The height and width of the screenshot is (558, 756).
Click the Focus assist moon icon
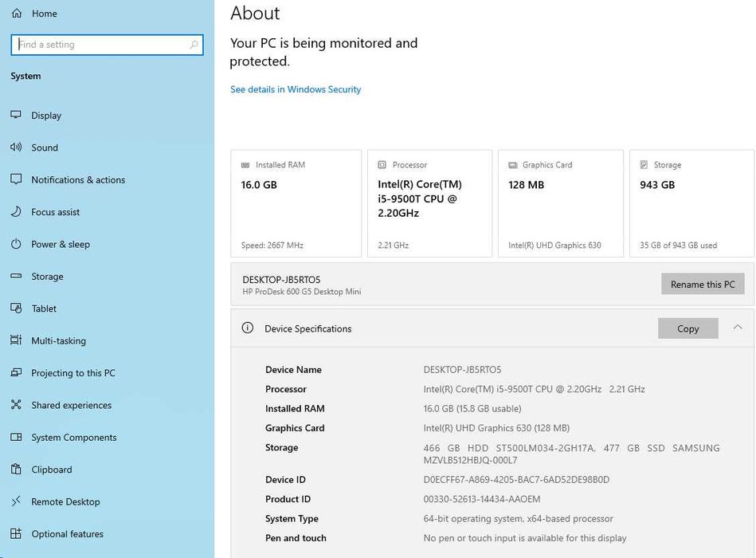coord(16,212)
